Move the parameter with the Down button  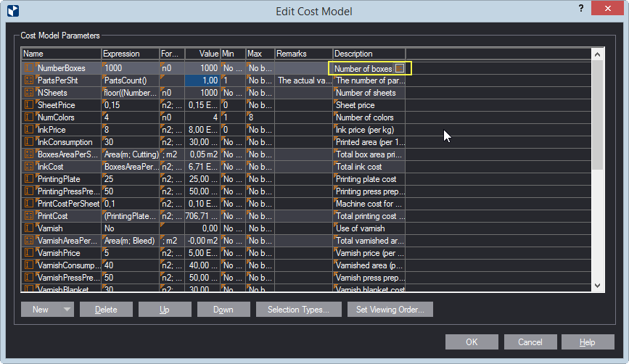(x=223, y=310)
